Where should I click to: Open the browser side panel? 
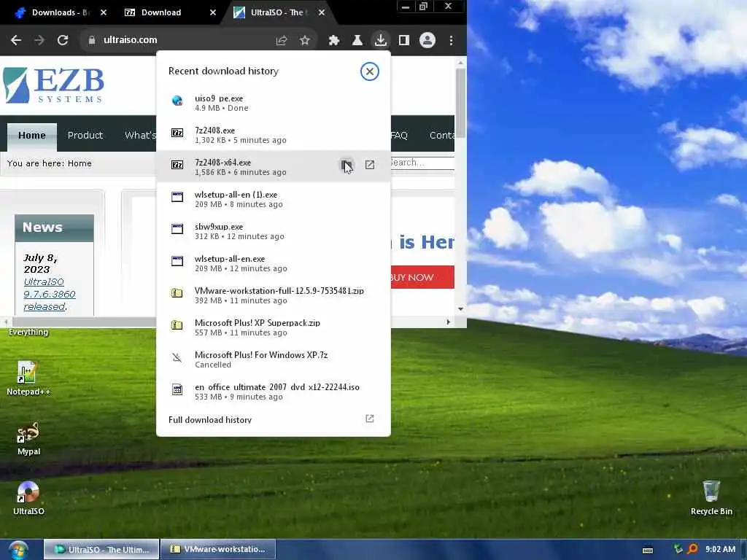click(404, 41)
